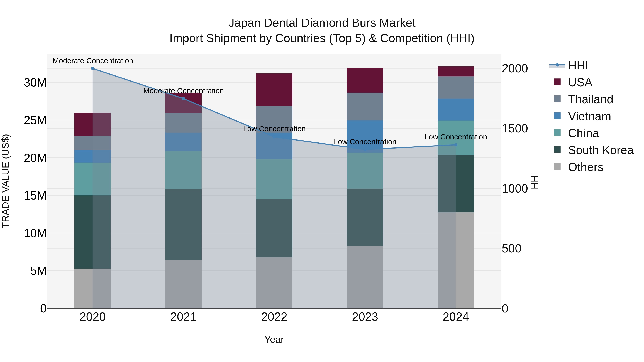The height and width of the screenshot is (362, 644).
Task: Click the 2022 USA bar segment
Action: coord(274,90)
